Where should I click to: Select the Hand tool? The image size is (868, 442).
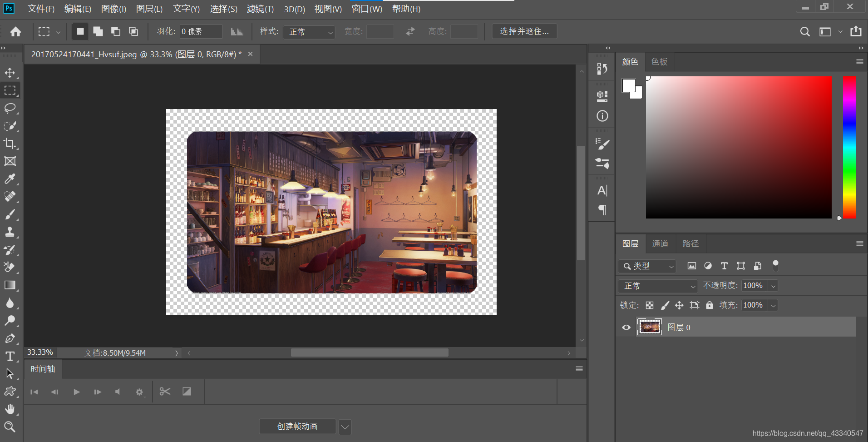point(10,409)
